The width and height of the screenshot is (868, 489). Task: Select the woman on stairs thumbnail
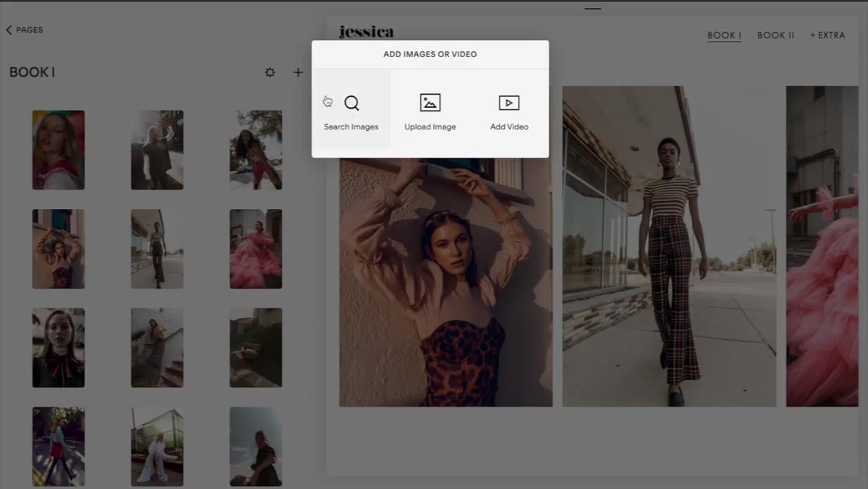(x=157, y=348)
